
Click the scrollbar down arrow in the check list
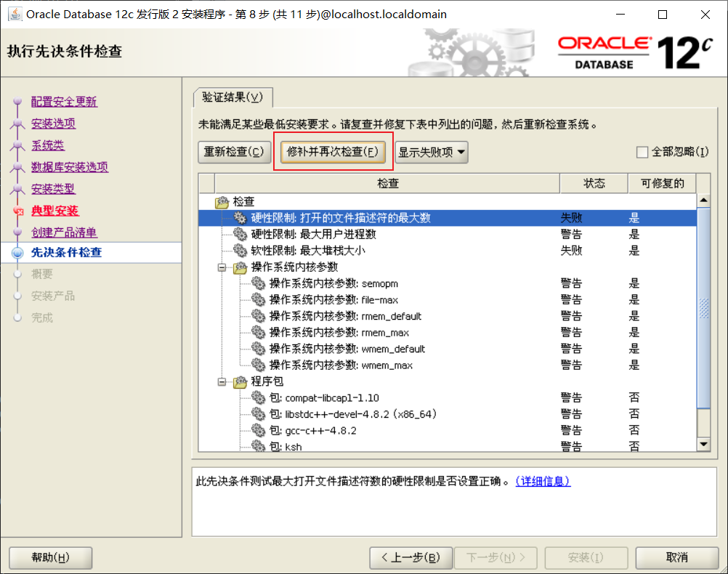coord(704,445)
